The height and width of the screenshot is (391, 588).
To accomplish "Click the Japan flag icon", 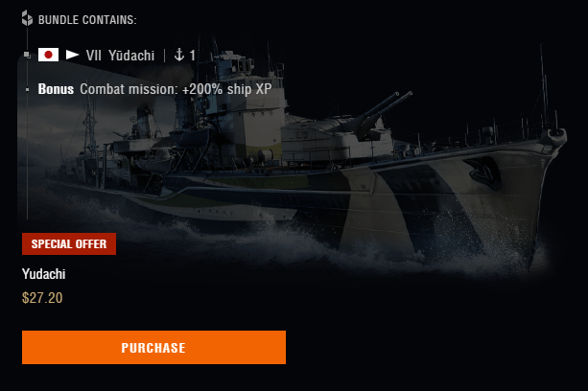I will (48, 55).
